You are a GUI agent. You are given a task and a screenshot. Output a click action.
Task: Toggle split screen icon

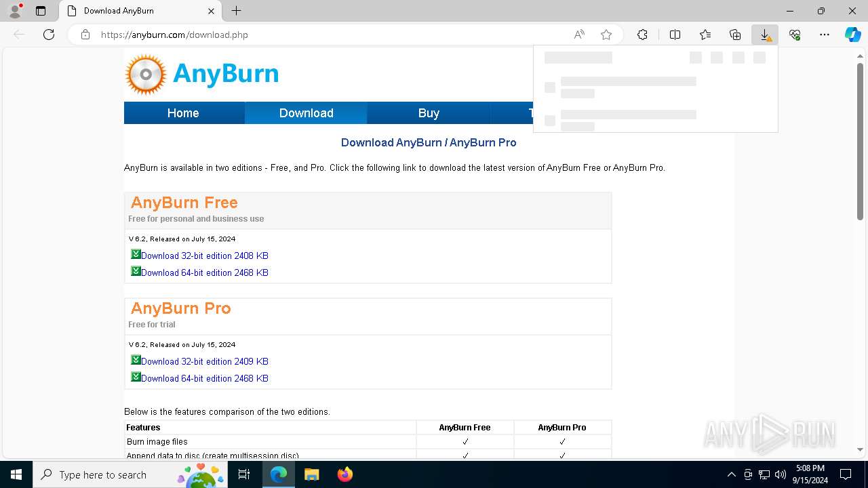675,35
